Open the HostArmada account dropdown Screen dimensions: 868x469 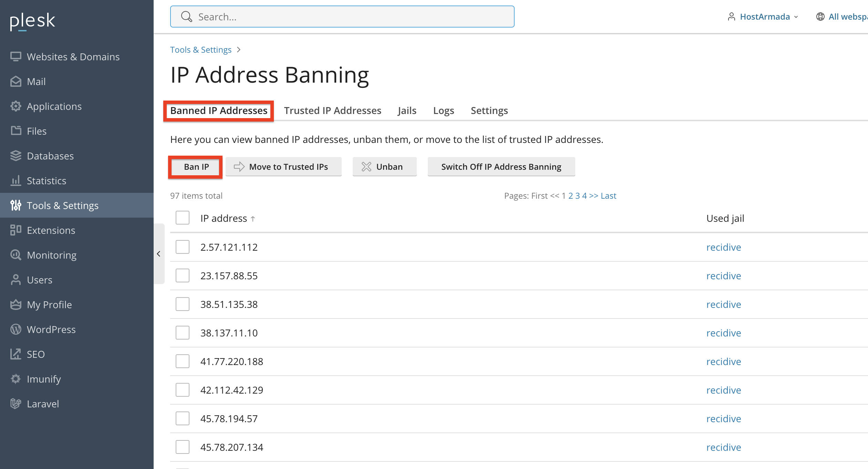coord(763,17)
